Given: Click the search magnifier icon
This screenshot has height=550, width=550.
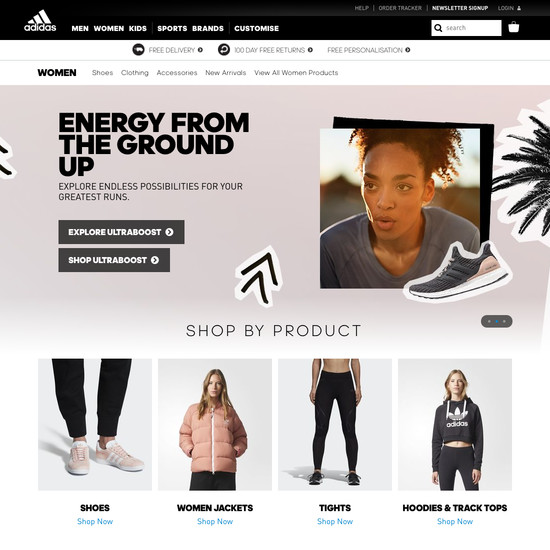Looking at the screenshot, I should [438, 28].
